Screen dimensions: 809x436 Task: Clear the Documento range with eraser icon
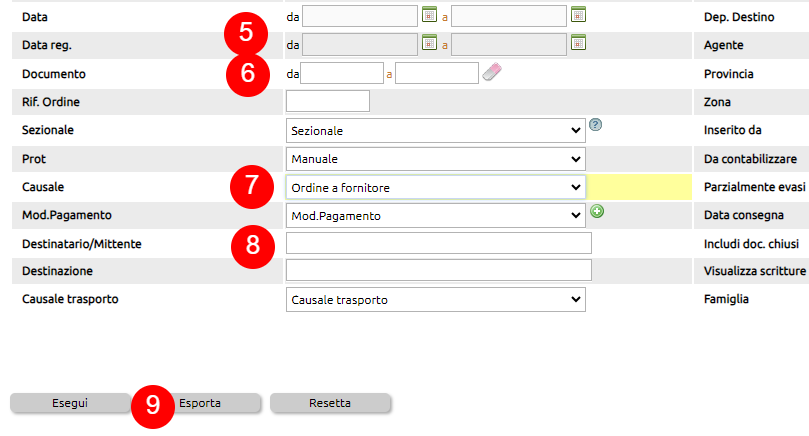pyautogui.click(x=492, y=72)
